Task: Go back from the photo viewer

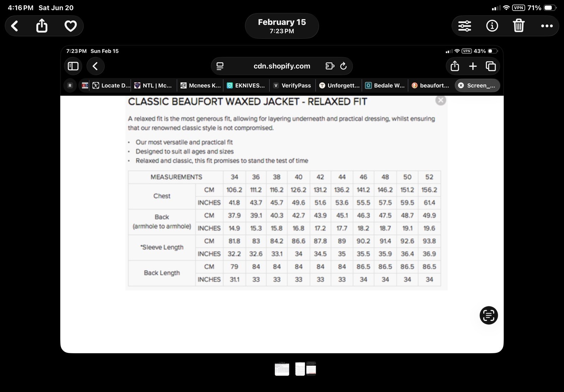Action: (x=14, y=26)
